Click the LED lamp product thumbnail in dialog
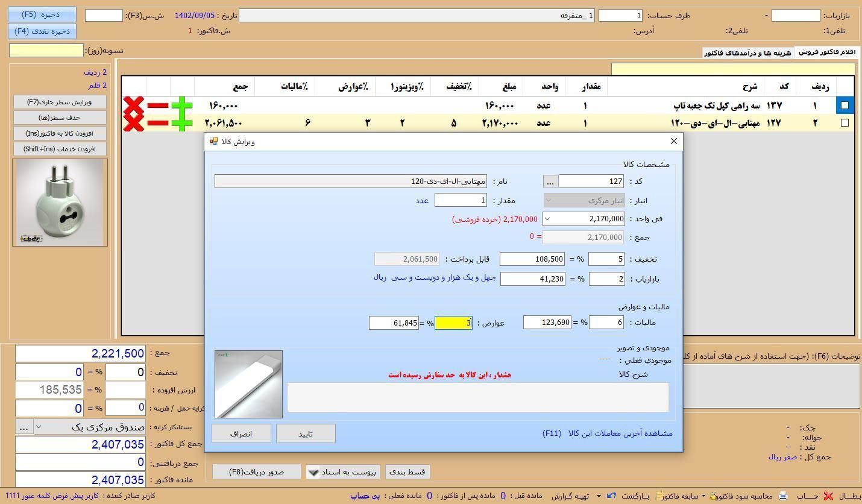Screen dimensions: 862x504 (x=248, y=385)
